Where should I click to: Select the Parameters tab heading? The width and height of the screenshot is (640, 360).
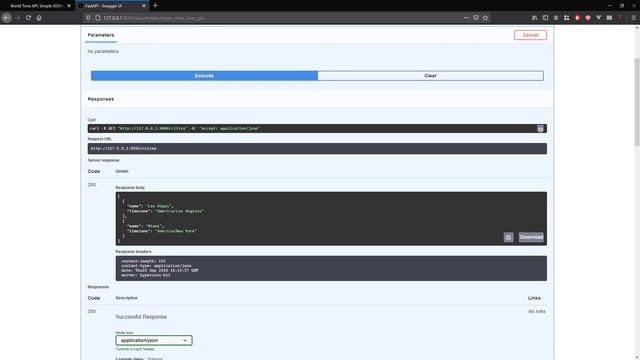pos(101,35)
